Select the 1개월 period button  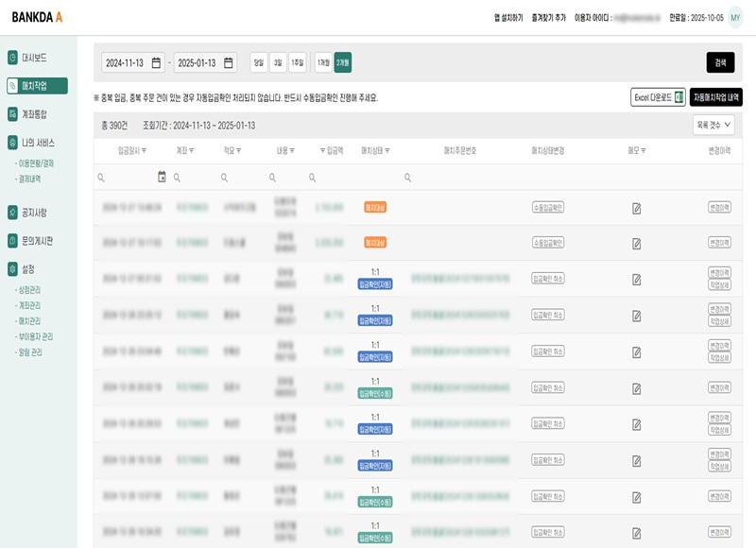click(x=323, y=62)
